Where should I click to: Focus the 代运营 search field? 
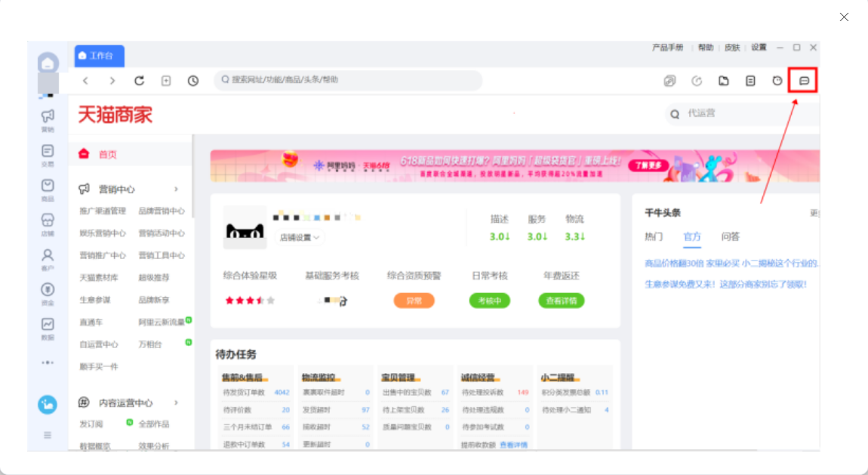(742, 113)
